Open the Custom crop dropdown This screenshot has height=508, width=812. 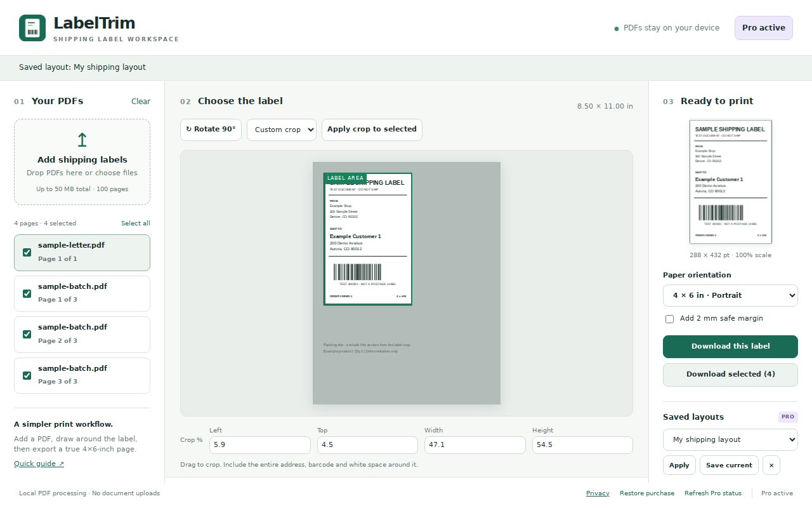pos(282,130)
